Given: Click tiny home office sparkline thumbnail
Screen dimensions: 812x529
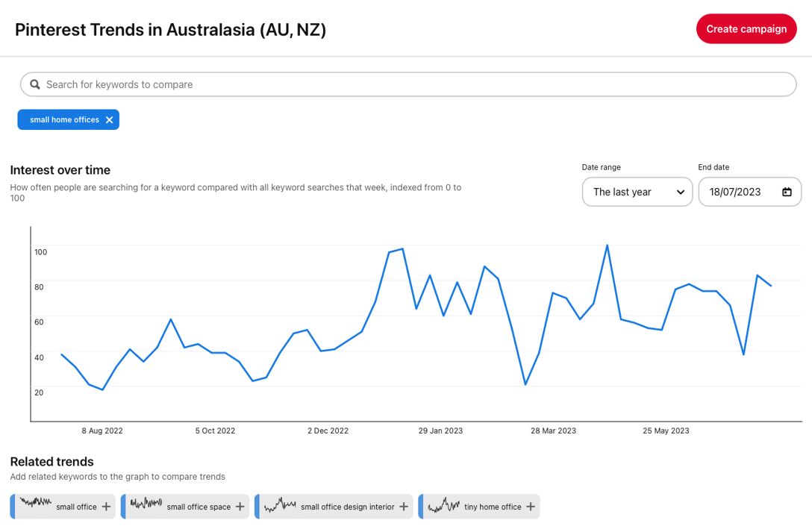Looking at the screenshot, I should click(x=443, y=505).
